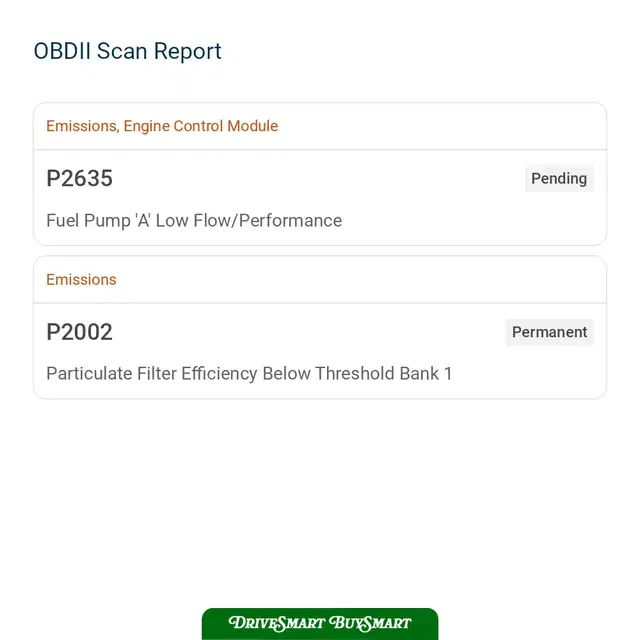The width and height of the screenshot is (640, 640).
Task: Click Emissions in the first card header
Action: (x=82, y=126)
